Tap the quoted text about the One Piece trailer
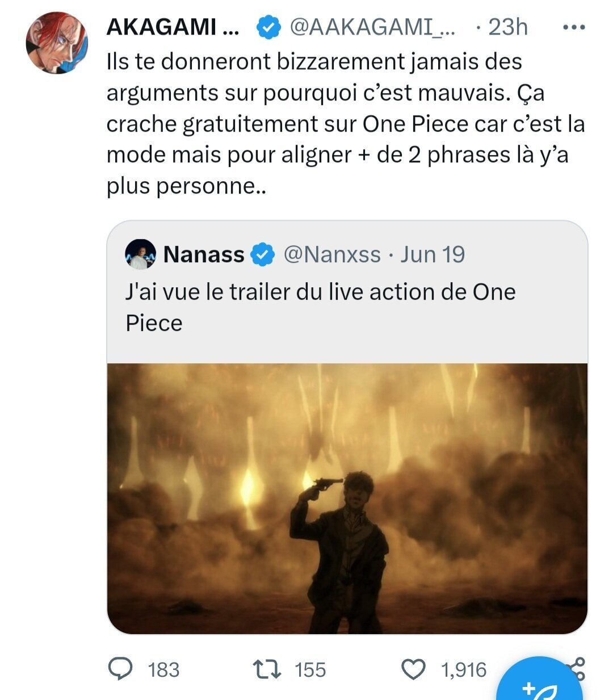 [320, 307]
